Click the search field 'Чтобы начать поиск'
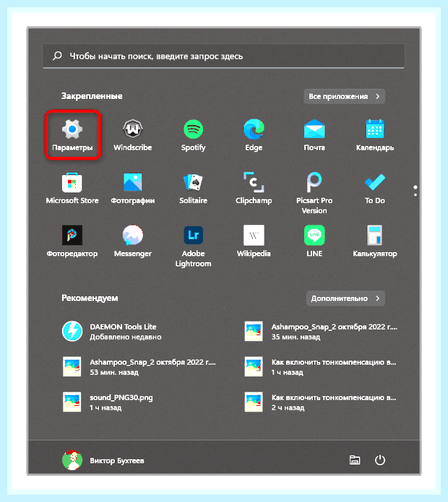448x502 pixels. pyautogui.click(x=223, y=56)
